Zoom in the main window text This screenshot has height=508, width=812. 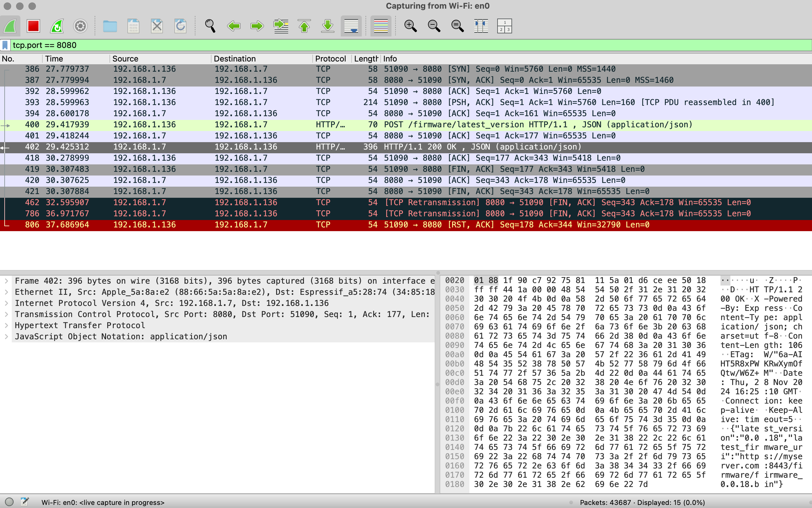410,26
